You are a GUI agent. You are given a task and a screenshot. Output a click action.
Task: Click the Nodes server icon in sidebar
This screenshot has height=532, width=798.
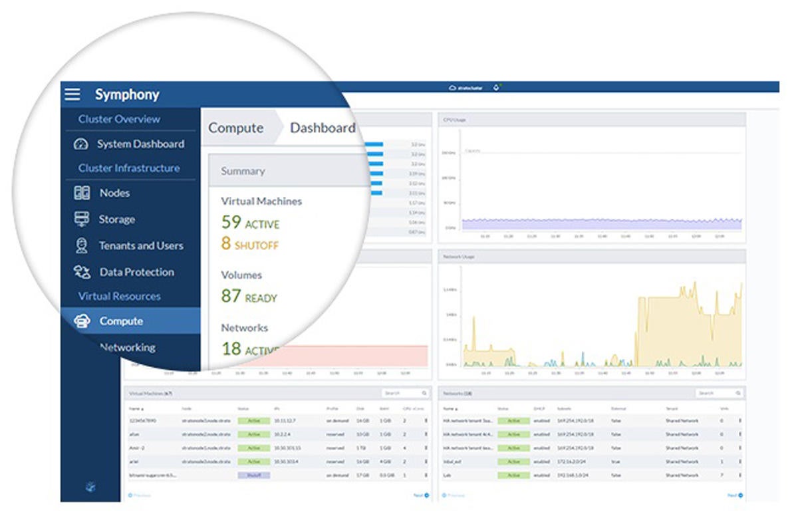click(x=82, y=193)
